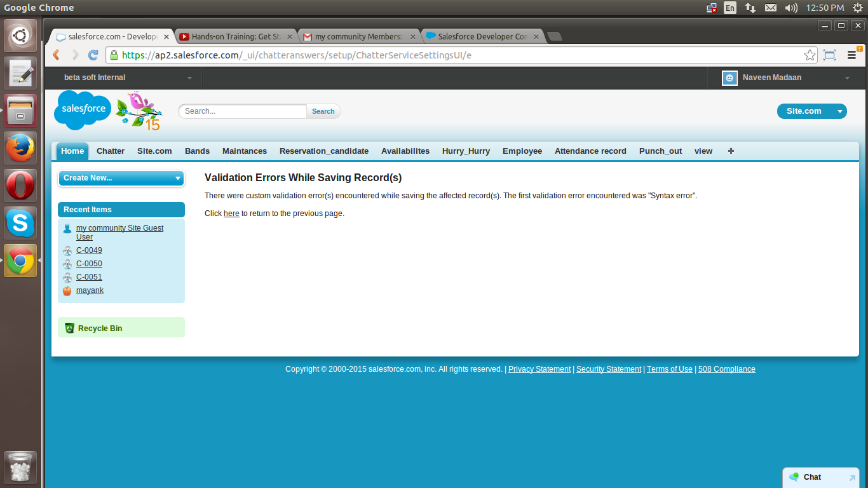
Task: Open the Terms of Use link
Action: 670,369
